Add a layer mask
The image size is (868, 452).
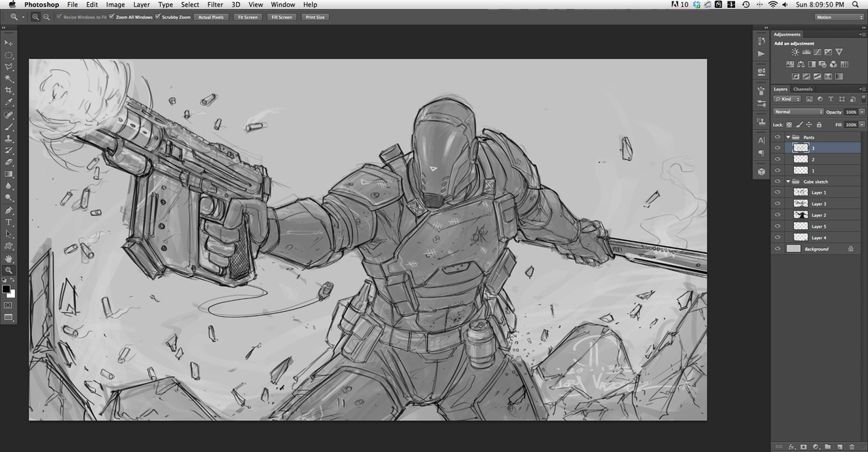click(804, 447)
